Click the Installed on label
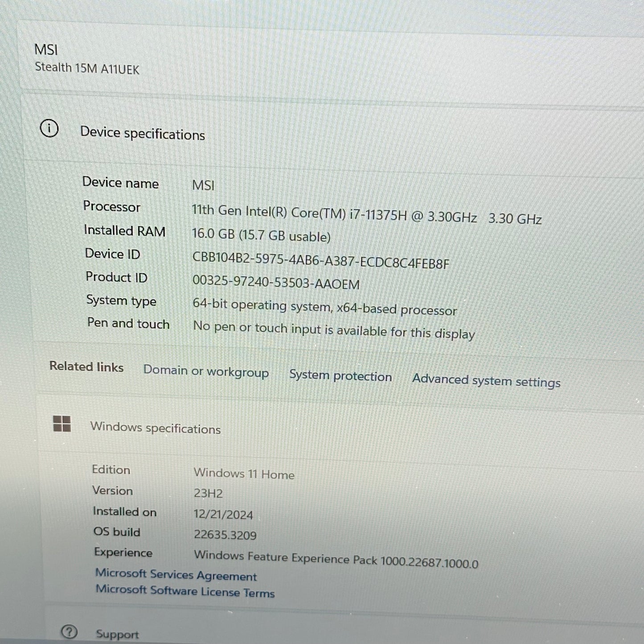The image size is (644, 644). tap(125, 512)
